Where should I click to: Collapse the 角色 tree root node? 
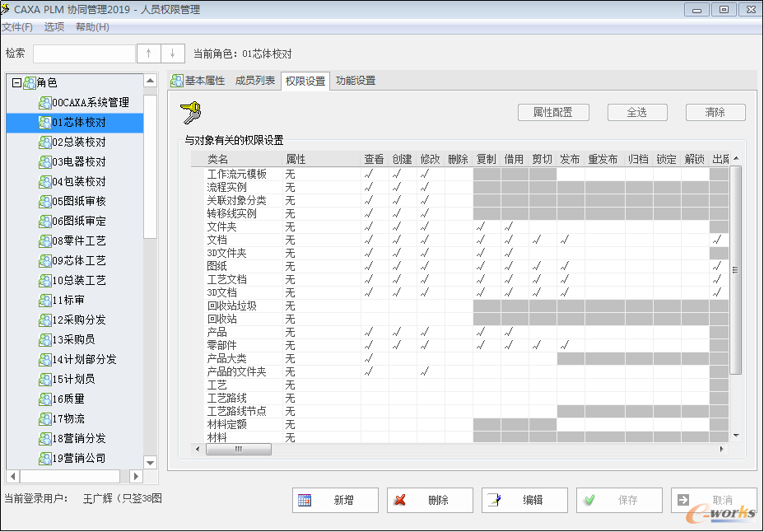click(16, 83)
